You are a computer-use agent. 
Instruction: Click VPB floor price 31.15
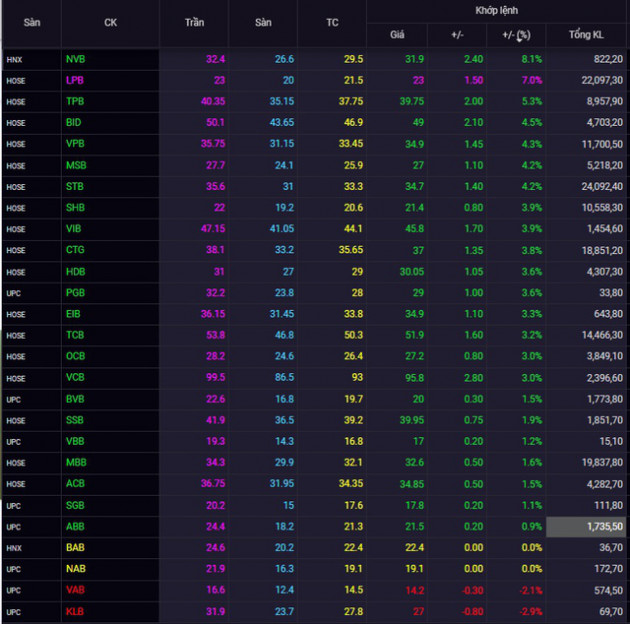click(282, 143)
